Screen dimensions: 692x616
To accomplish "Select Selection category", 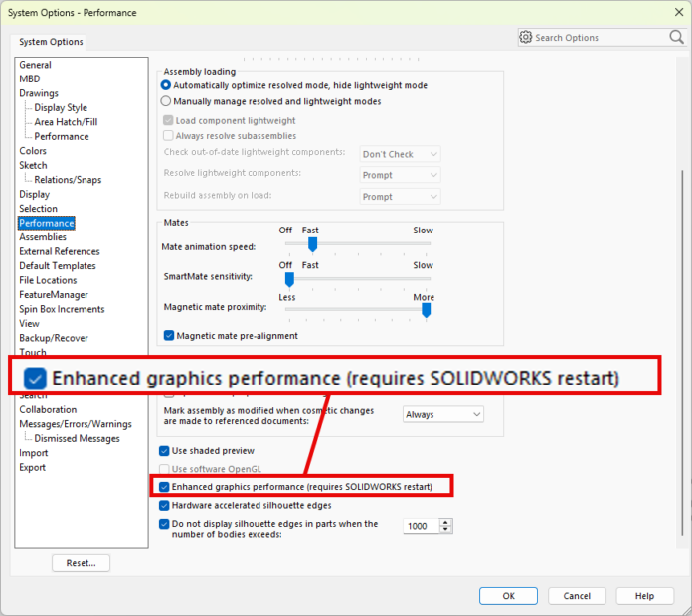I will point(38,208).
